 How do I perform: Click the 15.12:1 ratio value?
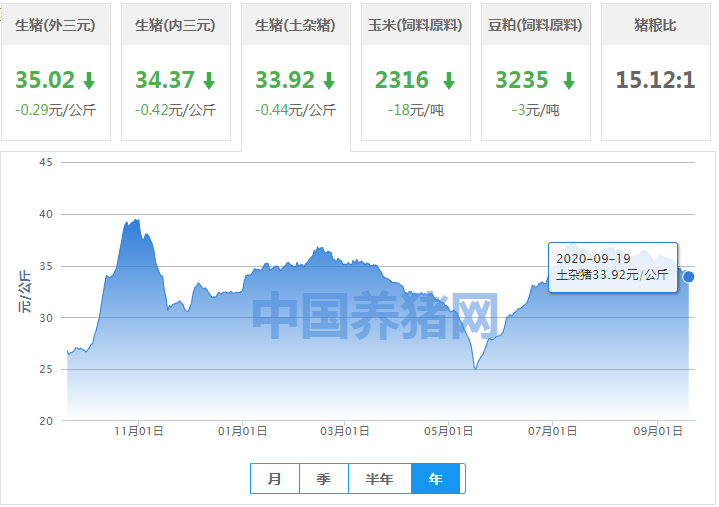[x=656, y=80]
